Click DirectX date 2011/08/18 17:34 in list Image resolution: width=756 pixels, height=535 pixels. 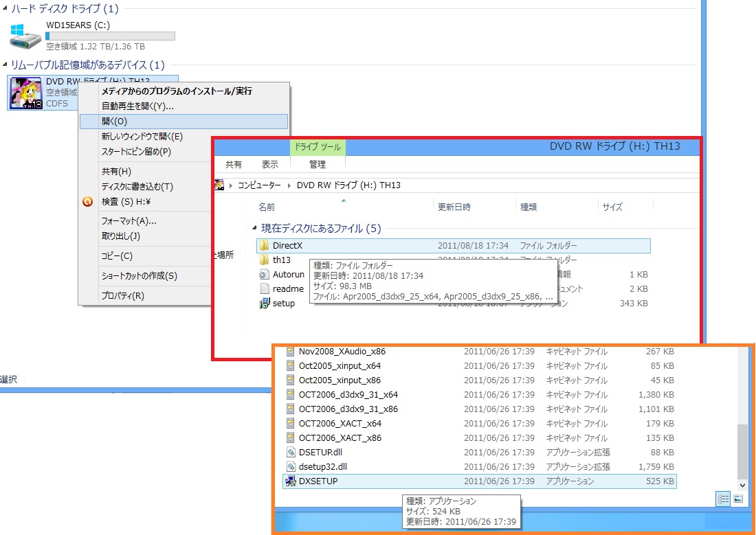(x=473, y=246)
